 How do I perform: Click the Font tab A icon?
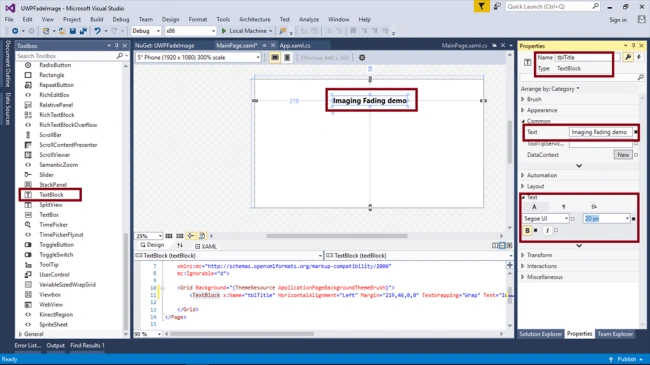pos(534,207)
